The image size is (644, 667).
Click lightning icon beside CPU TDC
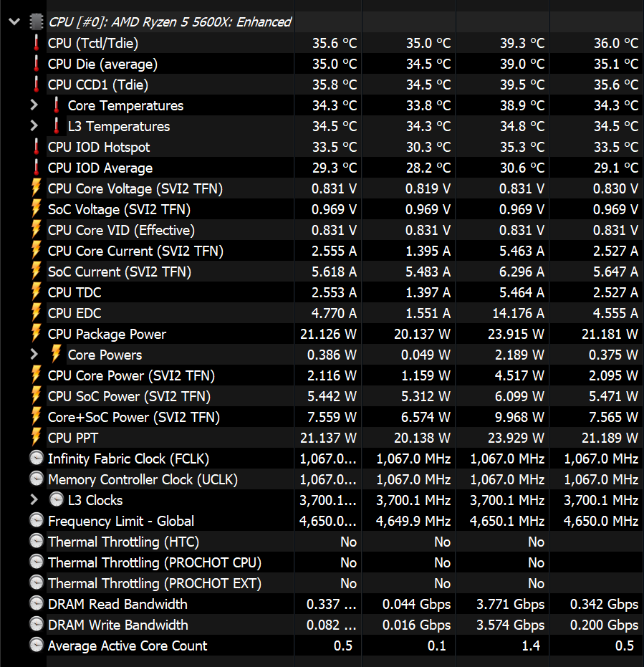(x=36, y=292)
